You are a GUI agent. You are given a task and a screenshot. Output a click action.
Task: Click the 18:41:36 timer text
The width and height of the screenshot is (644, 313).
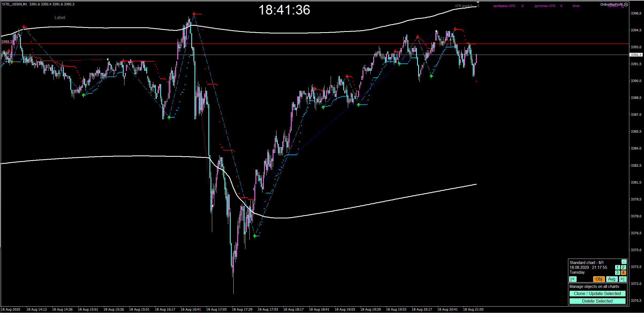click(284, 10)
